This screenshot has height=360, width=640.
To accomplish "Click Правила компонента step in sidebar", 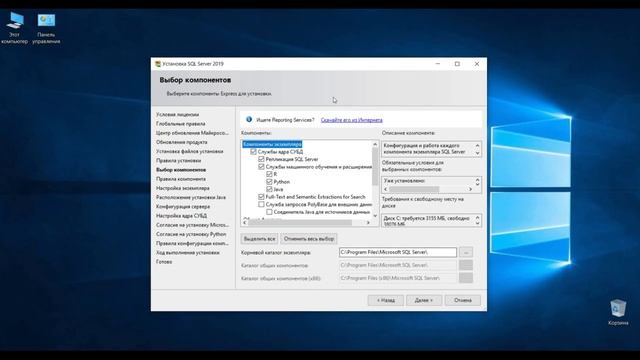I will tap(181, 179).
